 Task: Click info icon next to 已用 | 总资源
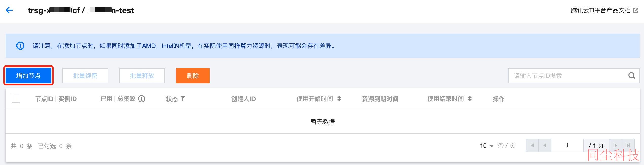142,99
